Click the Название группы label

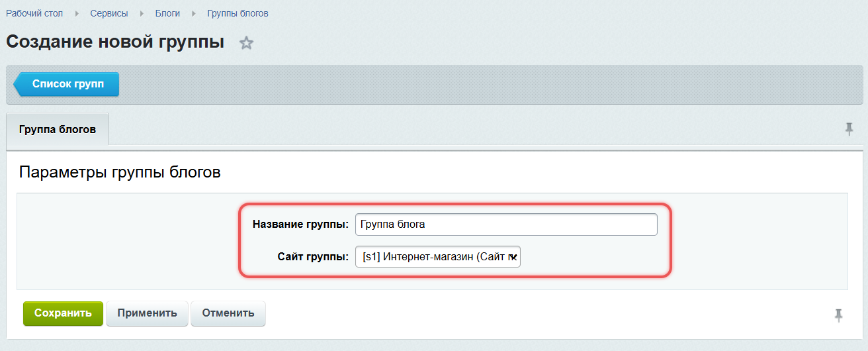tap(300, 225)
